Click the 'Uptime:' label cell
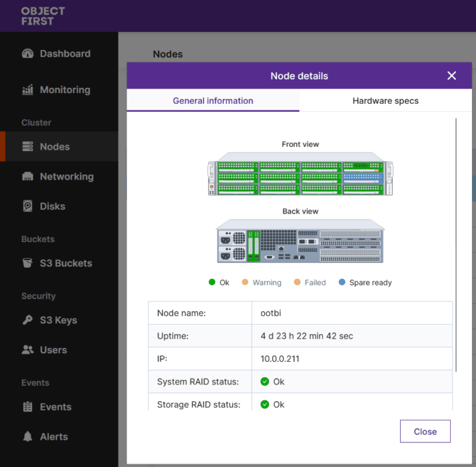The image size is (476, 467). click(200, 336)
